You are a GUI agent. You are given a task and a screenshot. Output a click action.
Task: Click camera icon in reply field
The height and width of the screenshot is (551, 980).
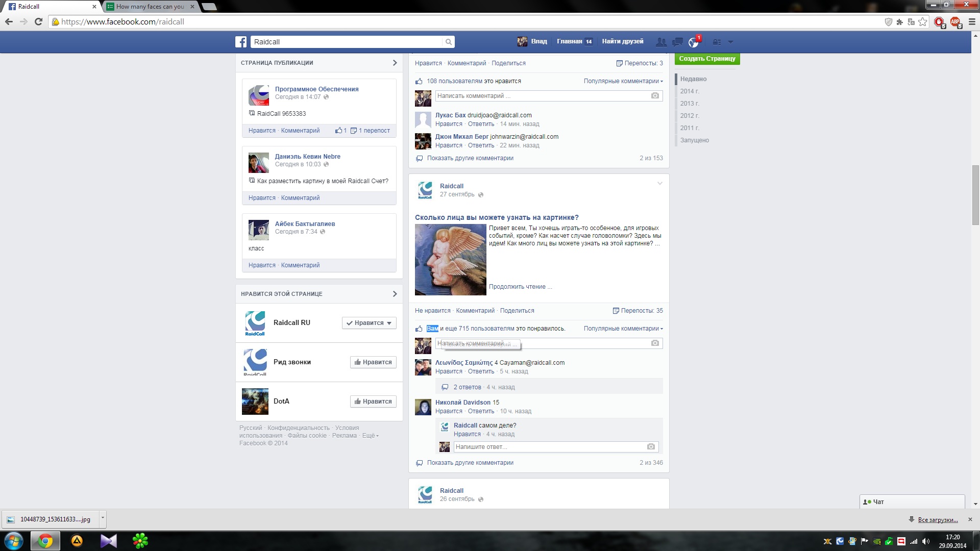651,447
